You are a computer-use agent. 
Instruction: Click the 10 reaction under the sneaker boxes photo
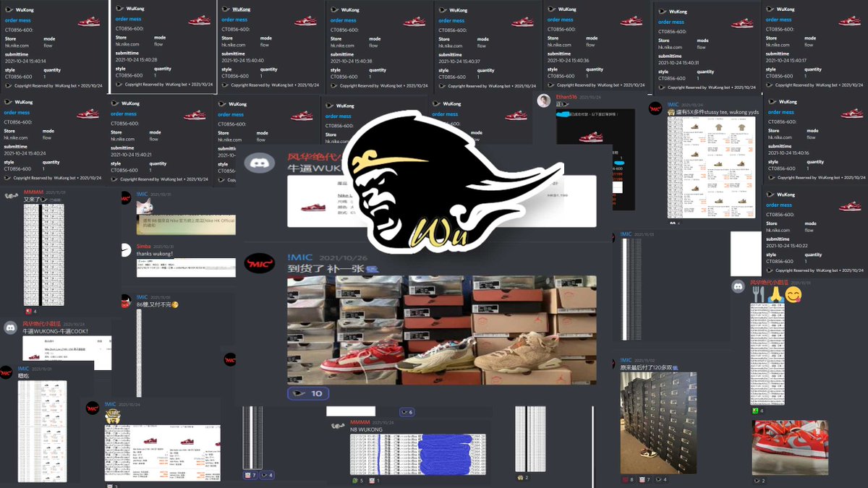(308, 394)
